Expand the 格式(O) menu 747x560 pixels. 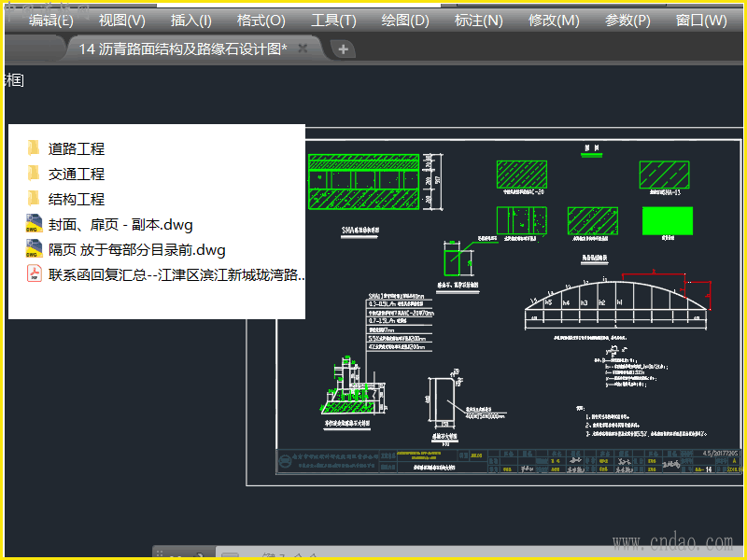pos(261,21)
